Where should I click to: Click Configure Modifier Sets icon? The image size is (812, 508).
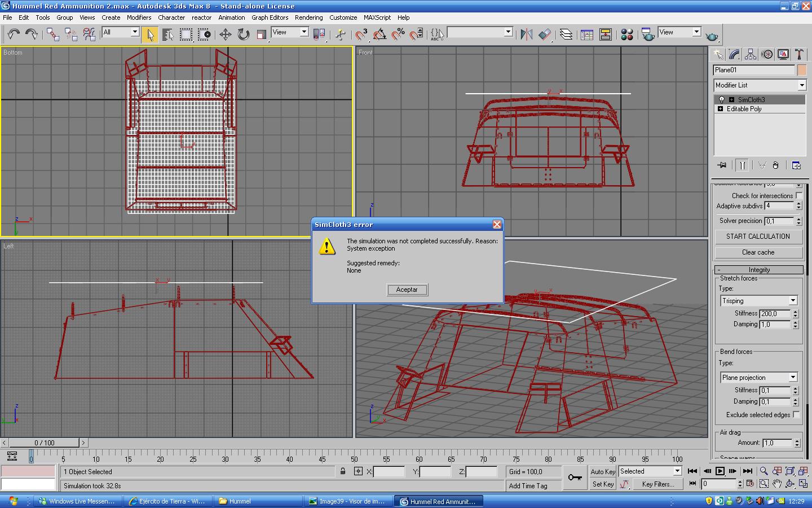[x=796, y=165]
